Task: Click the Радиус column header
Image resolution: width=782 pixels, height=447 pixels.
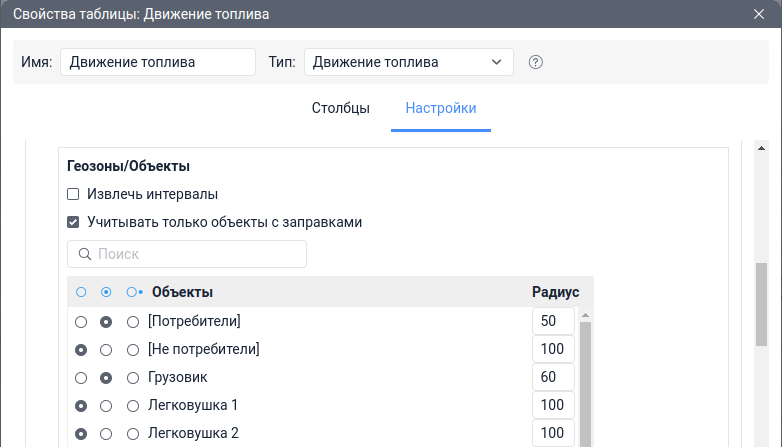Action: click(555, 293)
